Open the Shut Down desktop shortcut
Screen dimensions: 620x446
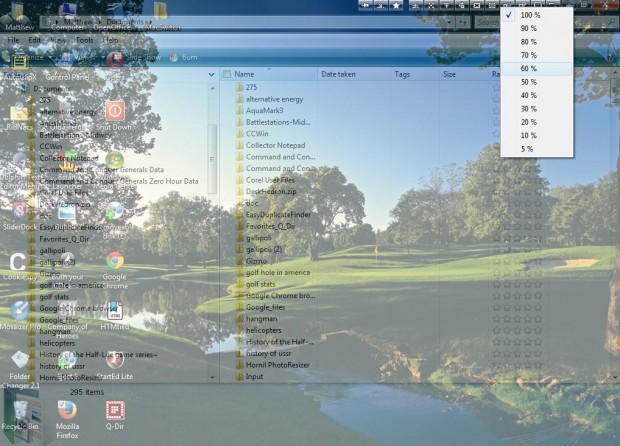tap(115, 115)
